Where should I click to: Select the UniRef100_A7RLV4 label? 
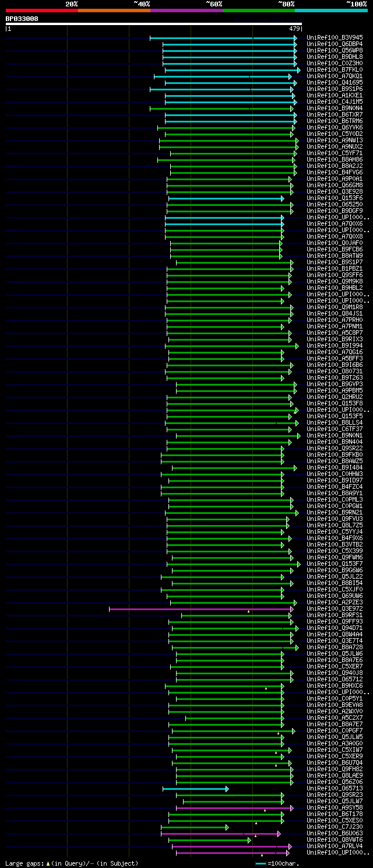[335, 846]
